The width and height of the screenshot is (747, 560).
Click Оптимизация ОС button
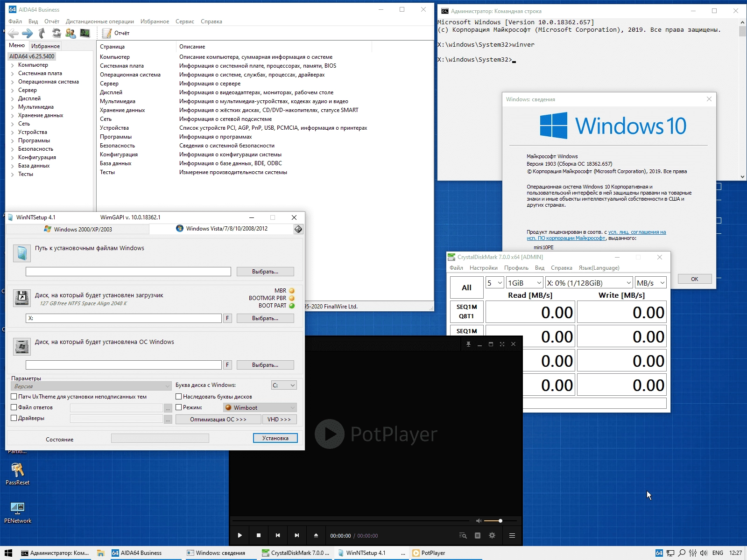(x=218, y=419)
